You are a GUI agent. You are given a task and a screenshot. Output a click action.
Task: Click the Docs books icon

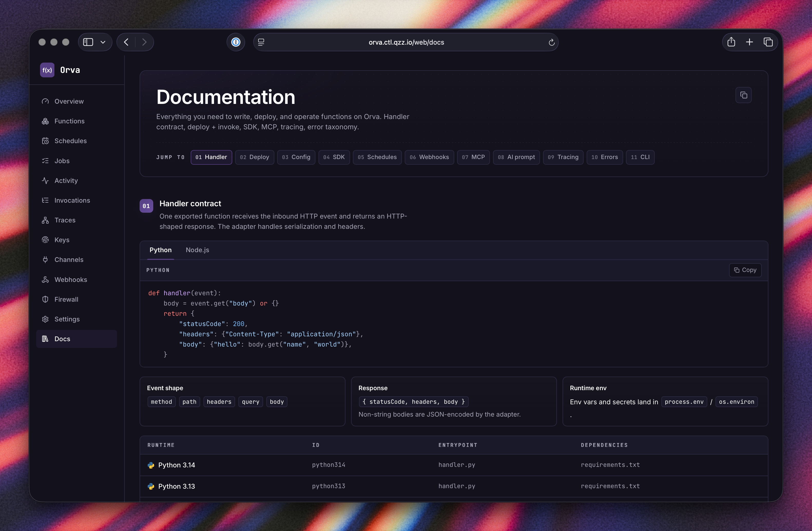[45, 339]
